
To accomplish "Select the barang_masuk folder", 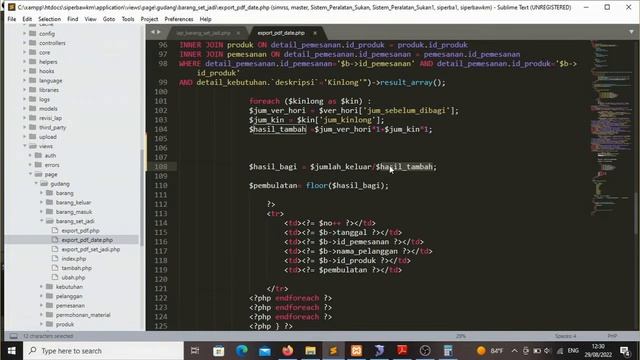I will [x=73, y=212].
